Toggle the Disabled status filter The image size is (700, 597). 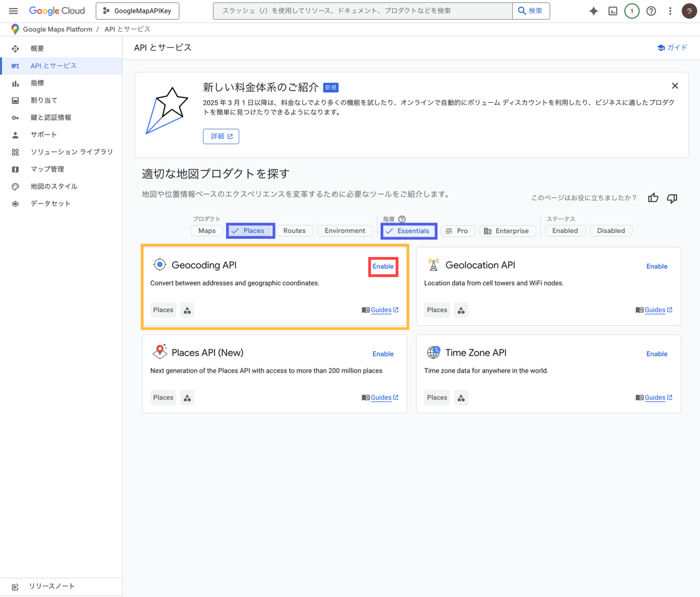coord(611,231)
